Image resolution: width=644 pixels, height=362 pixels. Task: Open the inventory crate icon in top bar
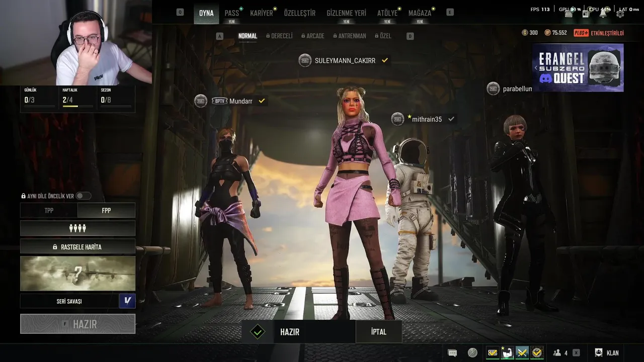point(569,14)
